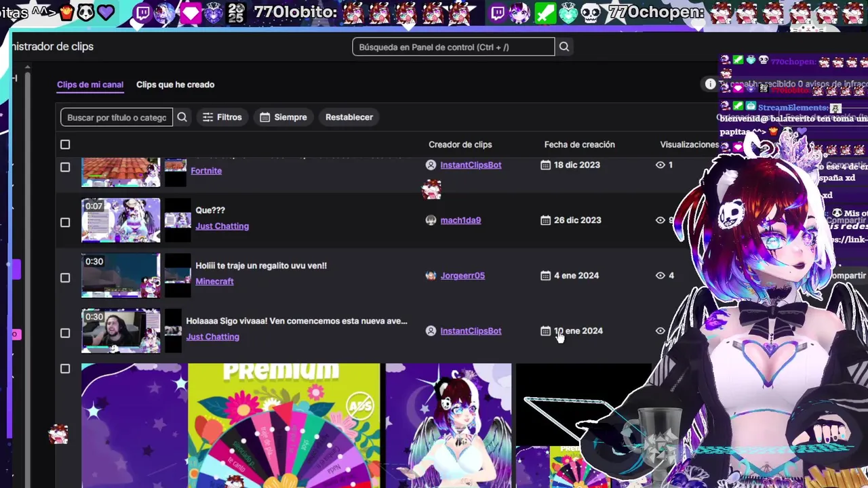Tick the checkbox for the Holaaaa Sigo vivaaa clip
This screenshot has width=868, height=488.
(65, 333)
